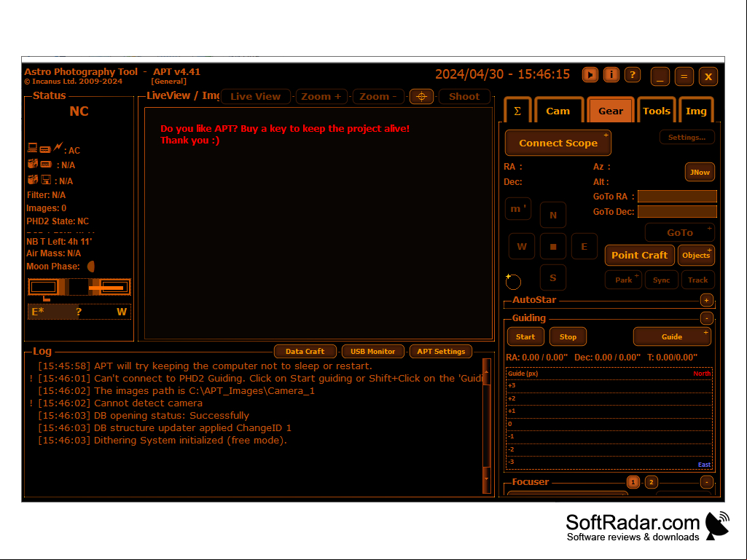Click the guide graph area
The image size is (747, 560).
tap(609, 419)
